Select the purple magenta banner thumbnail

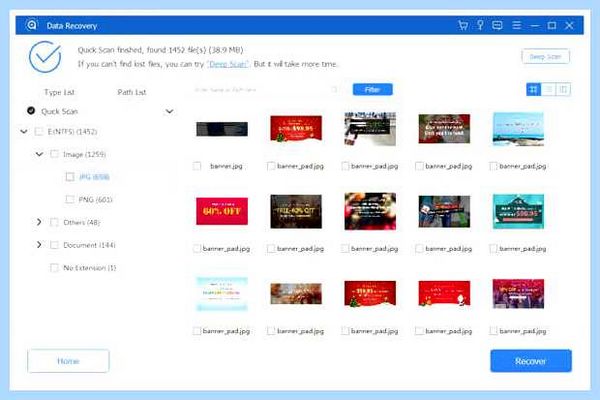518,294
